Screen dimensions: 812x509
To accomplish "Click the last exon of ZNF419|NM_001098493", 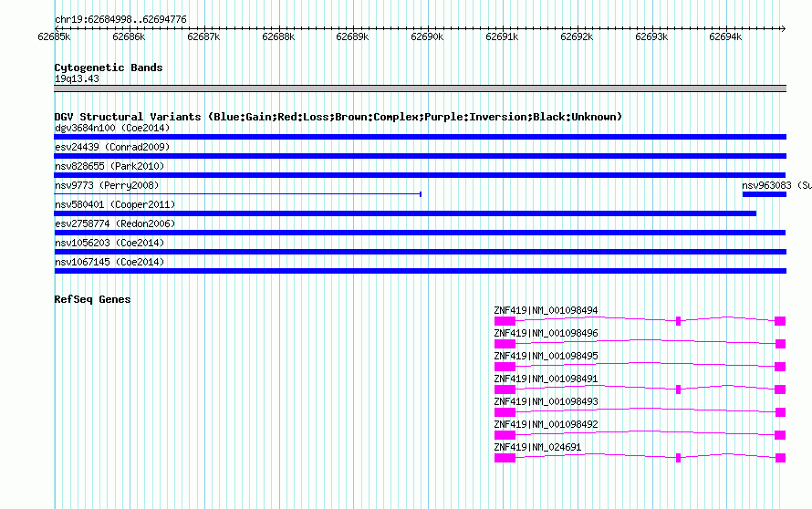I will [x=780, y=412].
